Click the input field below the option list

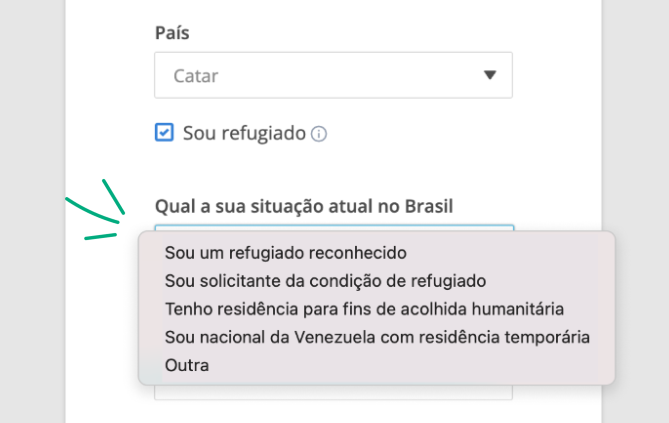pos(333,392)
